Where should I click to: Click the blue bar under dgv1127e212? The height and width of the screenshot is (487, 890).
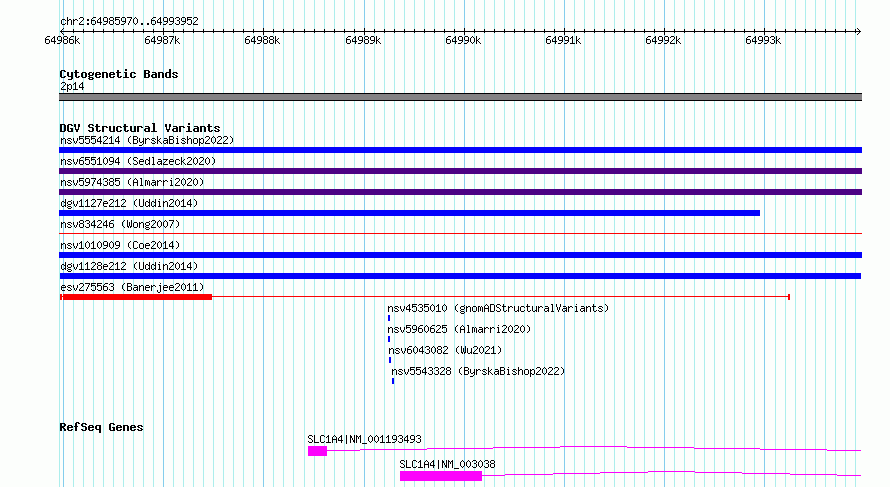[409, 213]
